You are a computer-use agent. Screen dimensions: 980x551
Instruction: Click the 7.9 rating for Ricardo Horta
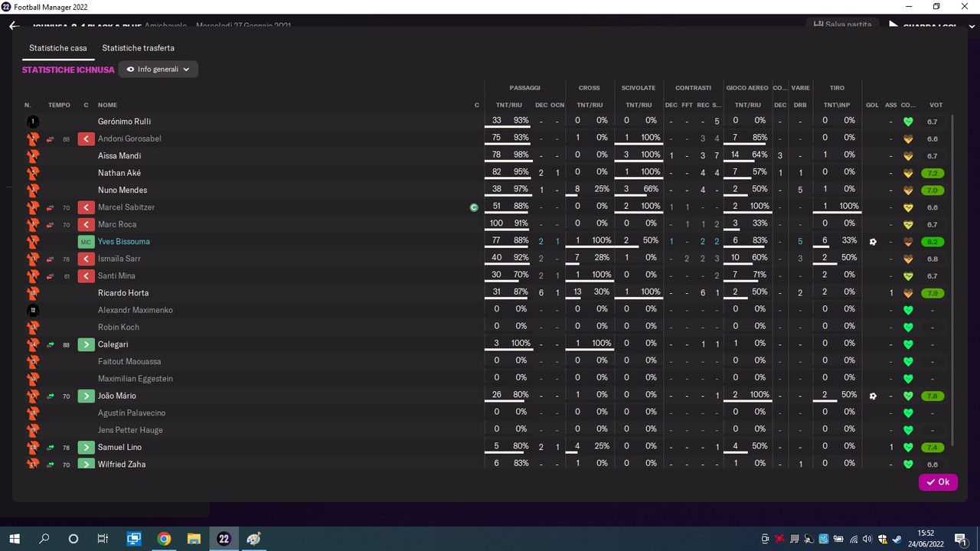pyautogui.click(x=932, y=293)
